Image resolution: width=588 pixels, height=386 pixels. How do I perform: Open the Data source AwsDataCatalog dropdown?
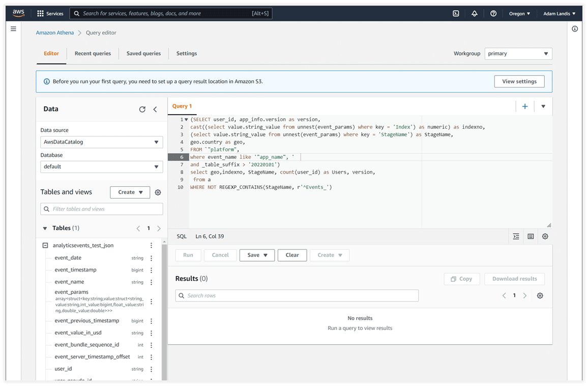[102, 142]
